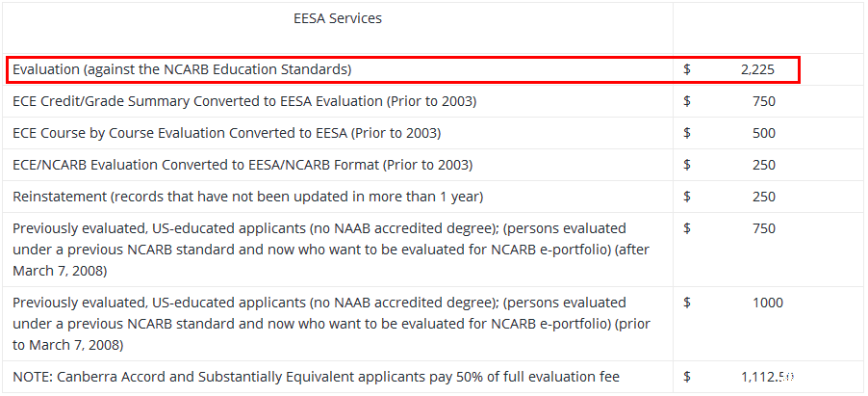
Task: Click the 1000 fee amount
Action: (x=767, y=303)
